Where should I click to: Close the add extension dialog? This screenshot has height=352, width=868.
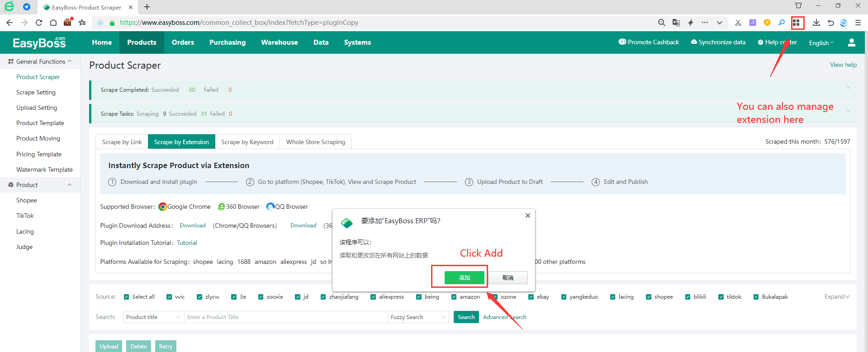pyautogui.click(x=528, y=216)
